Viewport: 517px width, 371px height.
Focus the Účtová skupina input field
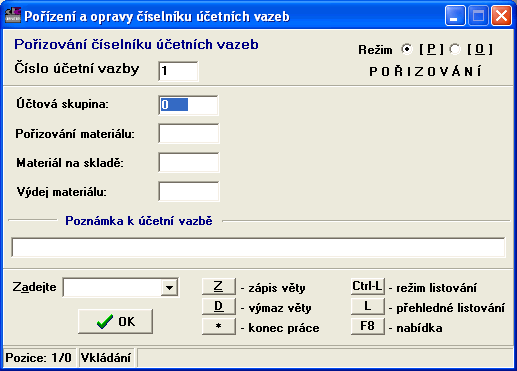189,105
